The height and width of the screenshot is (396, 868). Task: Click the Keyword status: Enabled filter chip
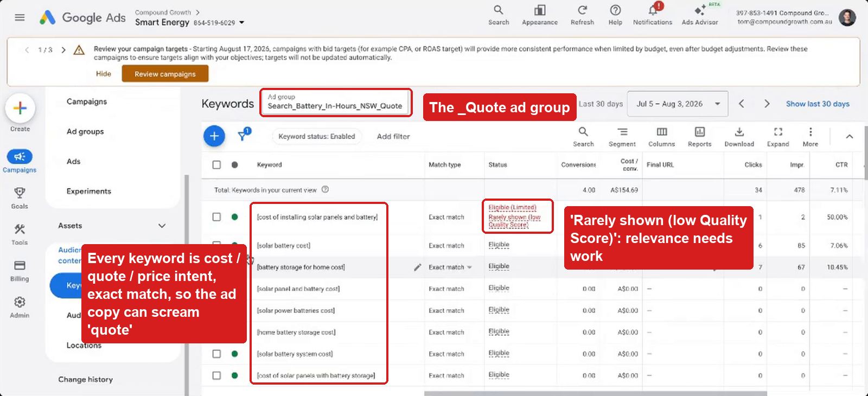[x=317, y=136]
